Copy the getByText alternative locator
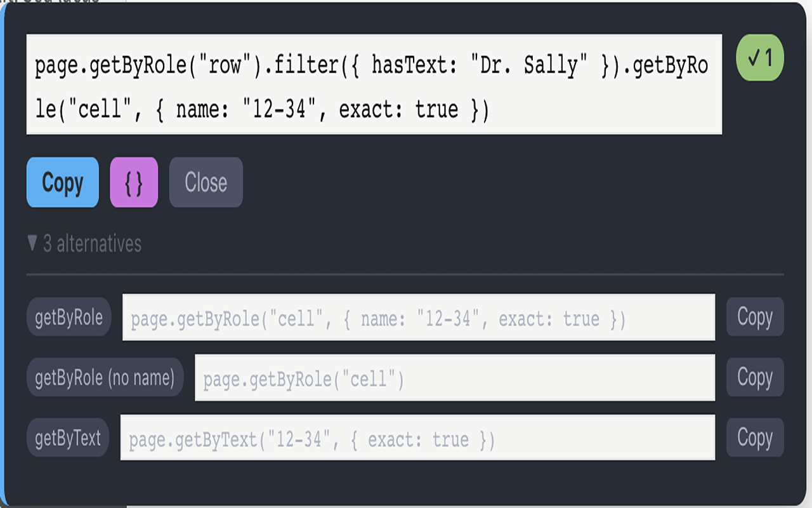This screenshot has width=812, height=508. (755, 438)
